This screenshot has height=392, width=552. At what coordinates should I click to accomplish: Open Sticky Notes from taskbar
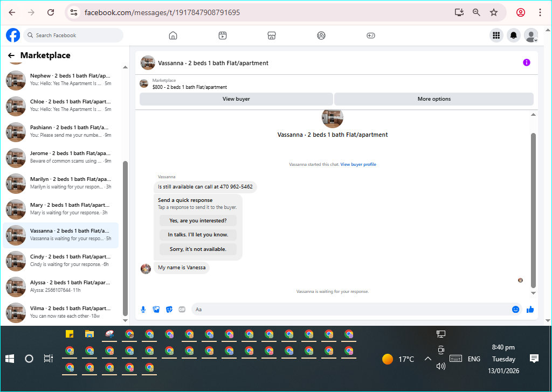70,334
